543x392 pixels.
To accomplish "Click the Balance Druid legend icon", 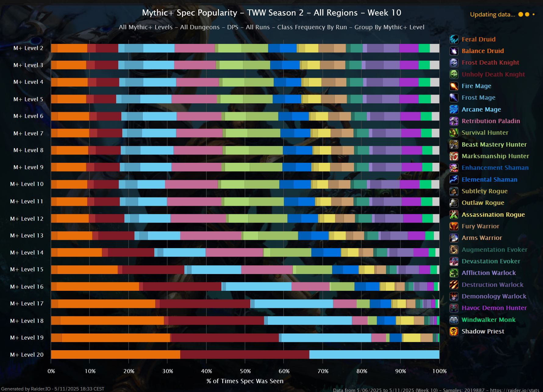I will click(x=454, y=51).
